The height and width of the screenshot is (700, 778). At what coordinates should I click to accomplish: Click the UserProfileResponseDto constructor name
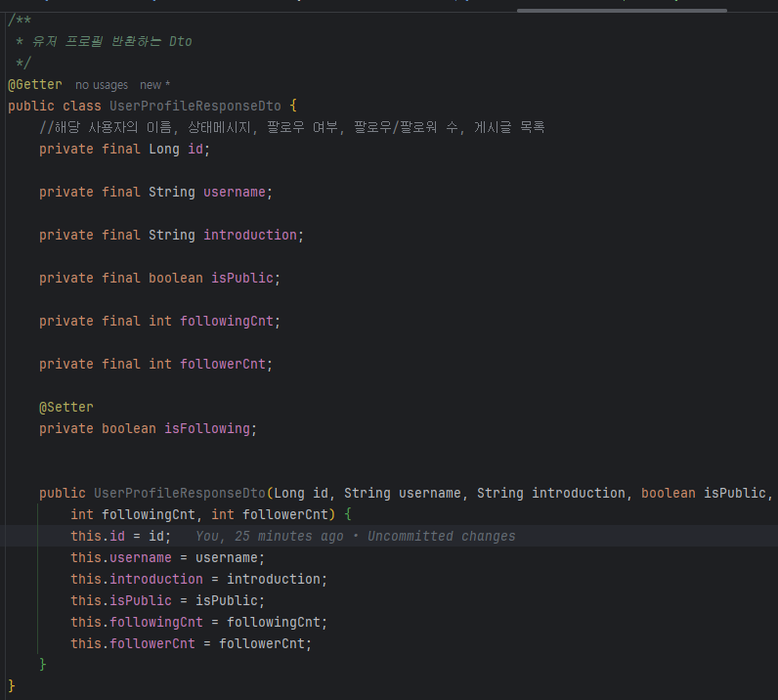coord(180,493)
